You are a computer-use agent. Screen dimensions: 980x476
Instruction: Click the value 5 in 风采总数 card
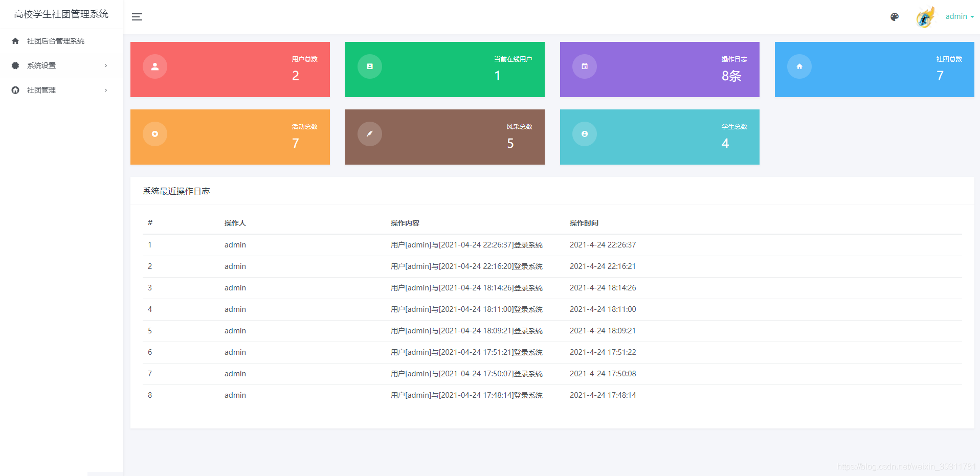pyautogui.click(x=510, y=144)
